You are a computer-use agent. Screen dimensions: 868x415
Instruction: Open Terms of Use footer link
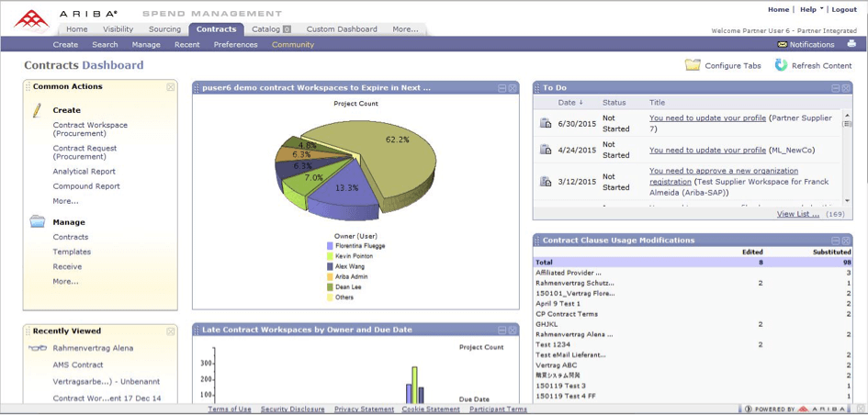tap(230, 409)
